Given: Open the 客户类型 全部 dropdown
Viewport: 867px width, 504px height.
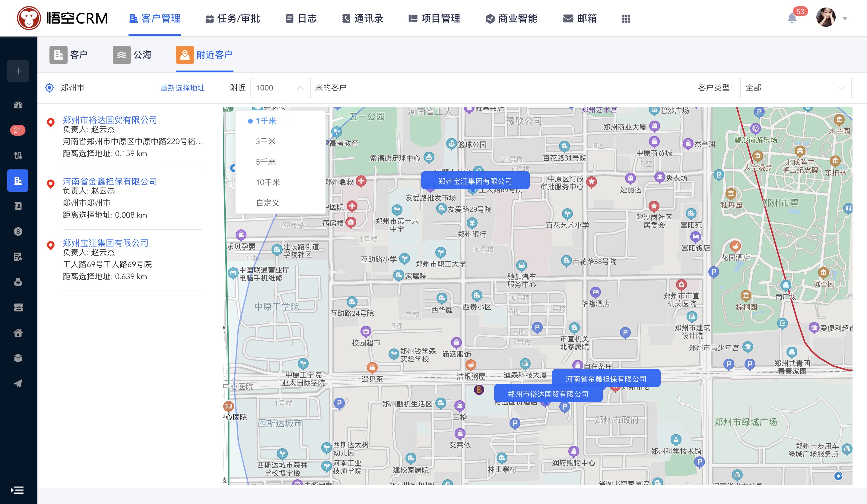Looking at the screenshot, I should coord(796,88).
